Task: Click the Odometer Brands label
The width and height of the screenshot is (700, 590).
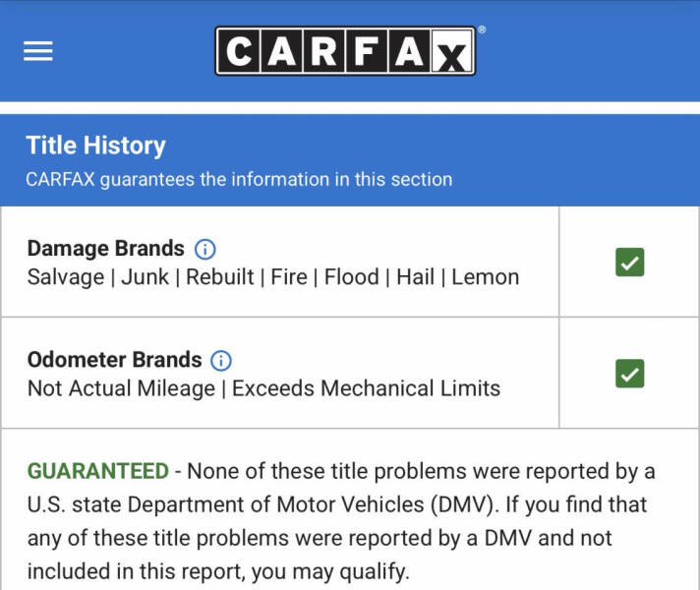Action: coord(114,360)
